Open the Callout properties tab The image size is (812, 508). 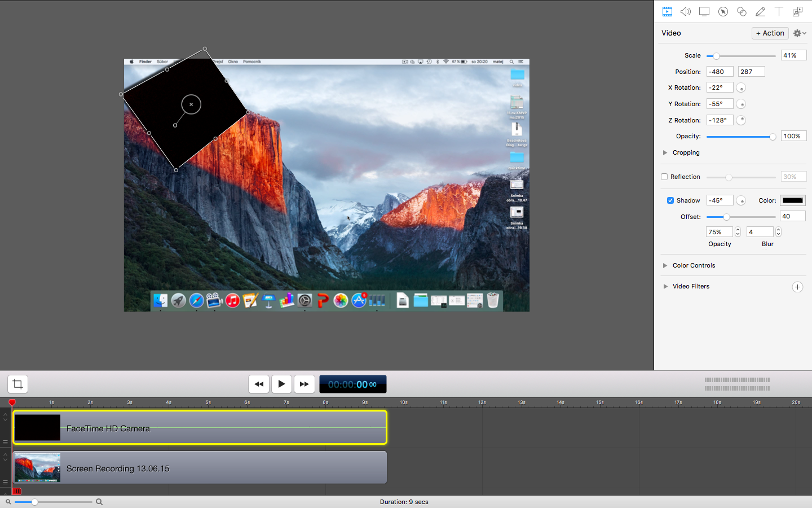[x=723, y=11]
